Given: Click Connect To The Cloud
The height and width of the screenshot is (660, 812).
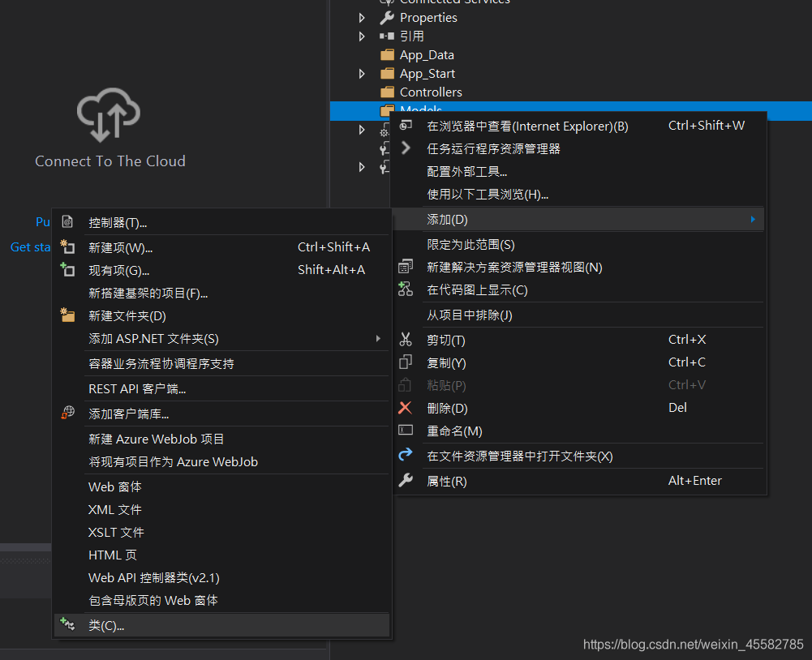Looking at the screenshot, I should pos(110,161).
